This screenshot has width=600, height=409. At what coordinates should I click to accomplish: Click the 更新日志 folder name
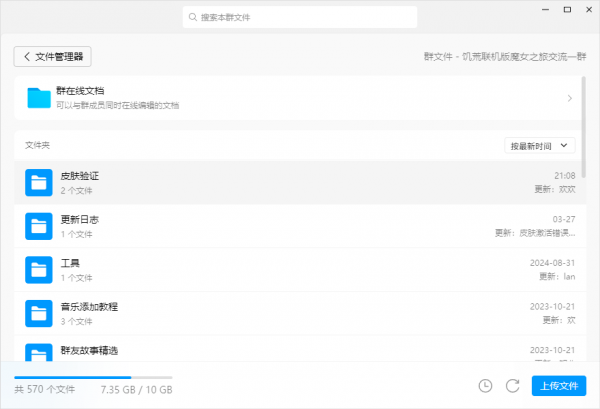point(79,219)
